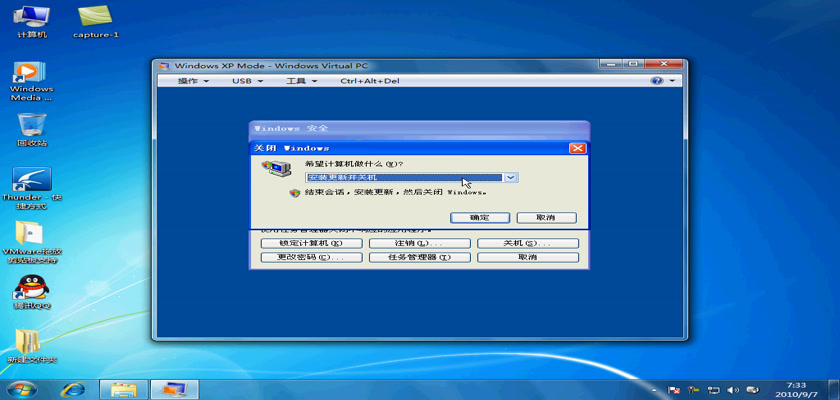Open the 计算机 (Computer) desktop icon
The height and width of the screenshot is (400, 840).
coord(32,17)
